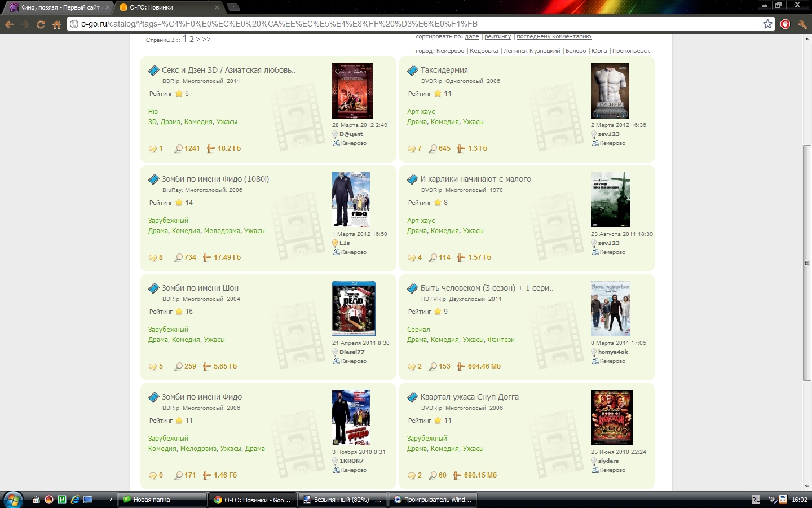Click the rating star on Секс и Дзен 3D card
Viewport: 812px width, 508px height.
(179, 94)
